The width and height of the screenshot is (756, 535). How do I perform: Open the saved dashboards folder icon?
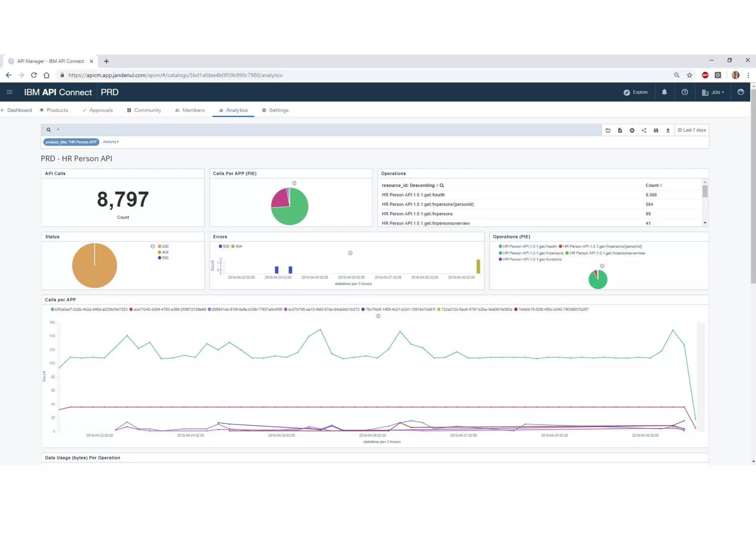[x=608, y=130]
